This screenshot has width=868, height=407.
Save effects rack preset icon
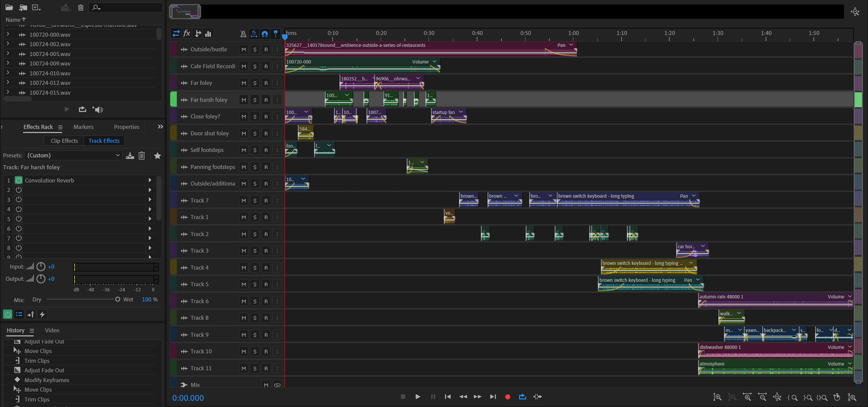coord(130,155)
